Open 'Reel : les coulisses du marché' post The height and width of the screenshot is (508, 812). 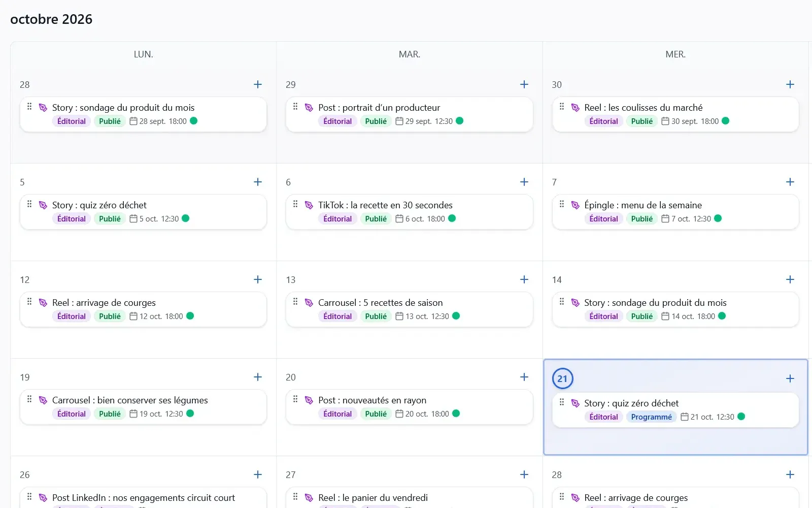coord(675,114)
